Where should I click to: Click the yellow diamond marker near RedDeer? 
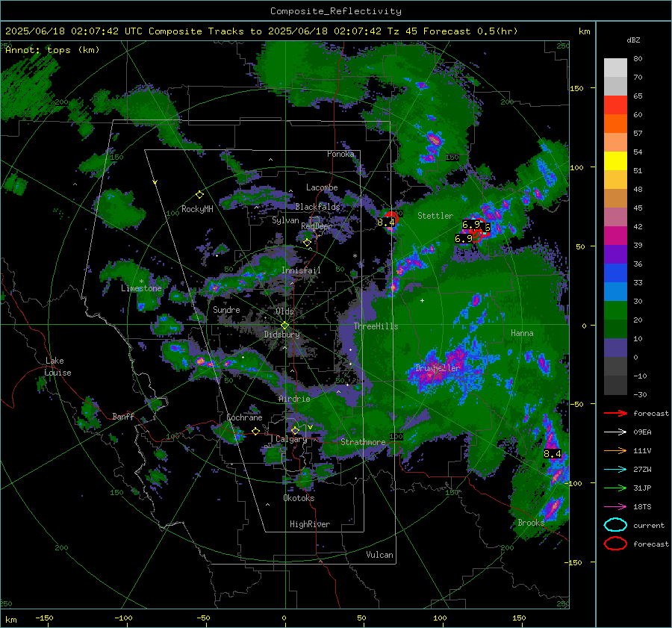(307, 243)
